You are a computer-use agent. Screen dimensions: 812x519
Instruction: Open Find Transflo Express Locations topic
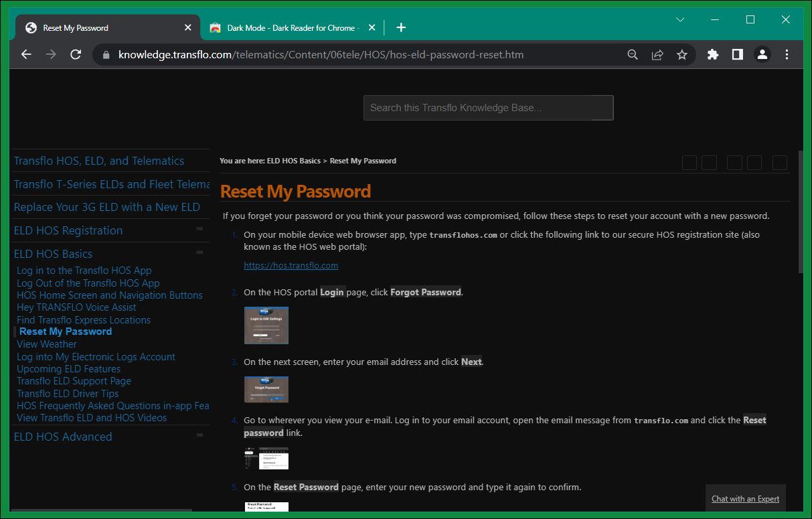click(84, 320)
